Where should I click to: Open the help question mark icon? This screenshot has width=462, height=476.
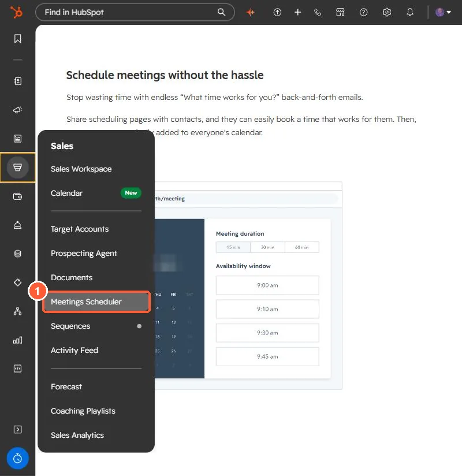click(x=363, y=12)
